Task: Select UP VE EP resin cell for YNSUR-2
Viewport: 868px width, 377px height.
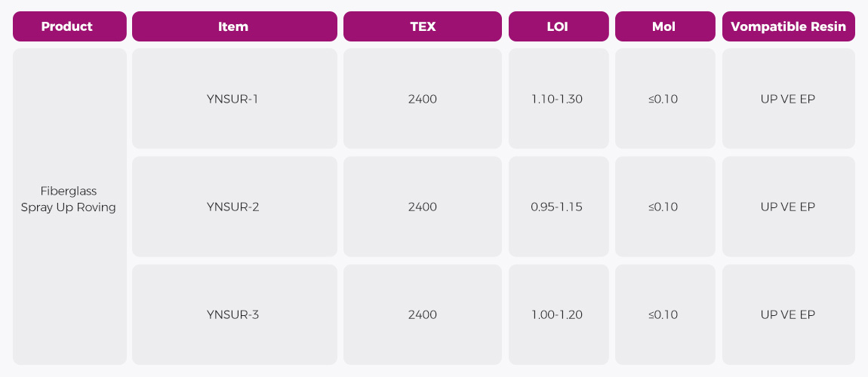Action: coord(788,207)
